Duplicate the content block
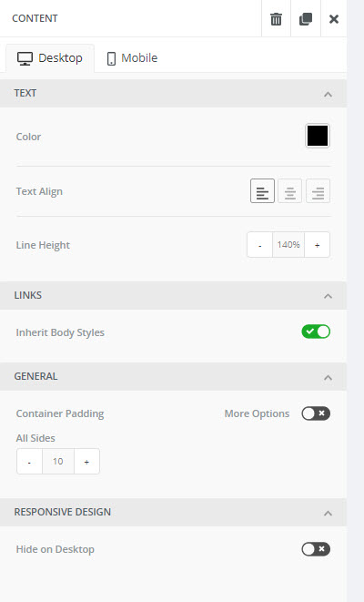 click(306, 18)
